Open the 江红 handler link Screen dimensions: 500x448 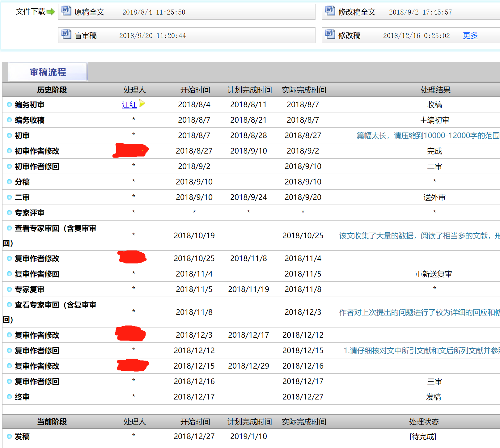[129, 105]
